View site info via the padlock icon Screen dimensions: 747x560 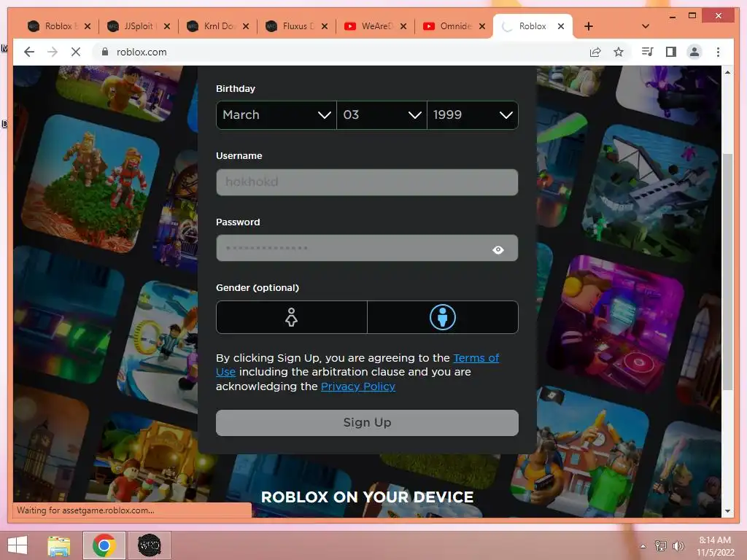pos(105,52)
